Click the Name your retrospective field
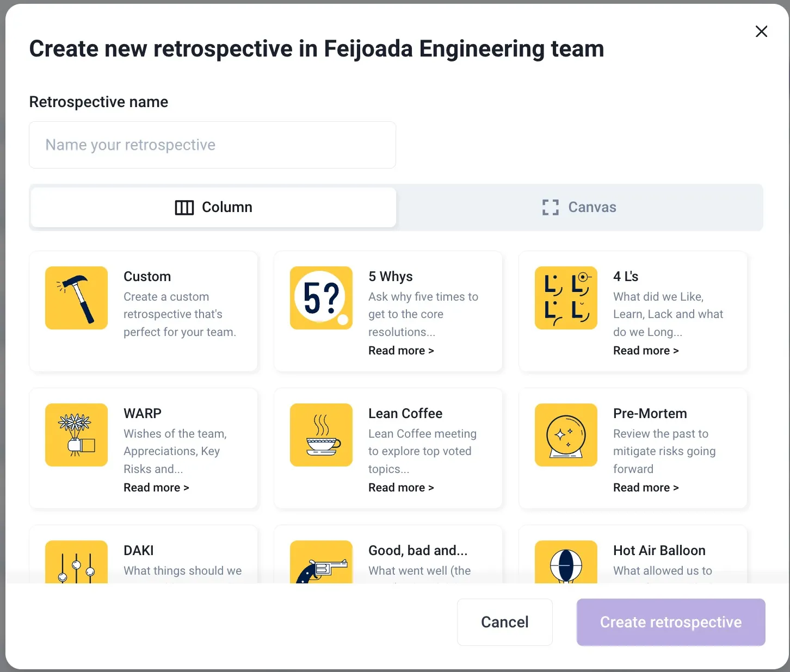790x672 pixels. click(212, 145)
